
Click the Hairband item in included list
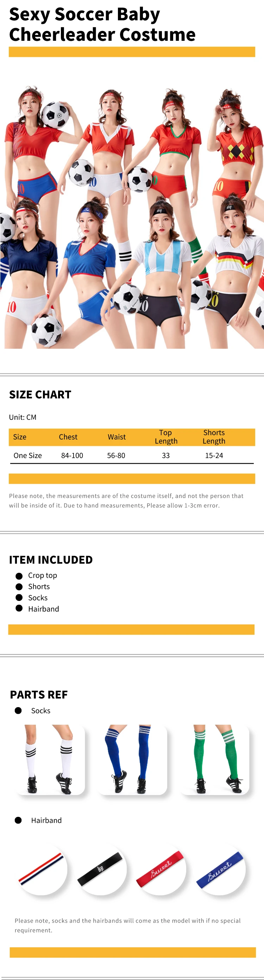(43, 609)
